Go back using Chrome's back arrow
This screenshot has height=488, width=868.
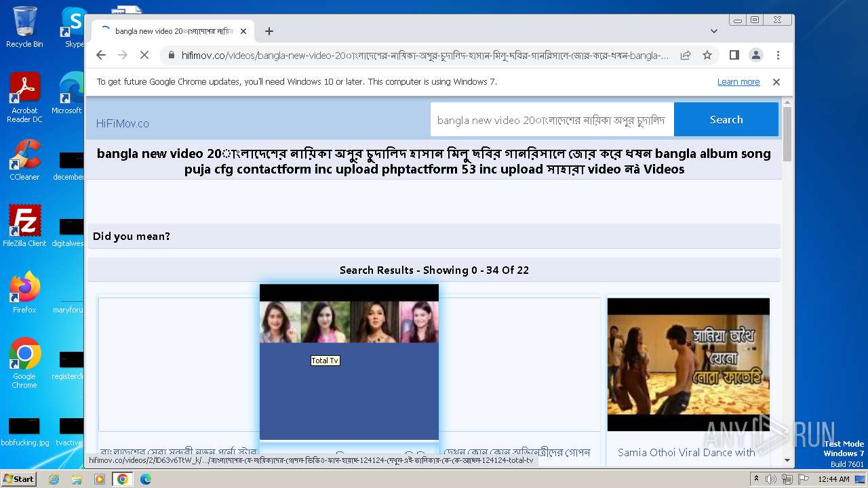[x=101, y=55]
